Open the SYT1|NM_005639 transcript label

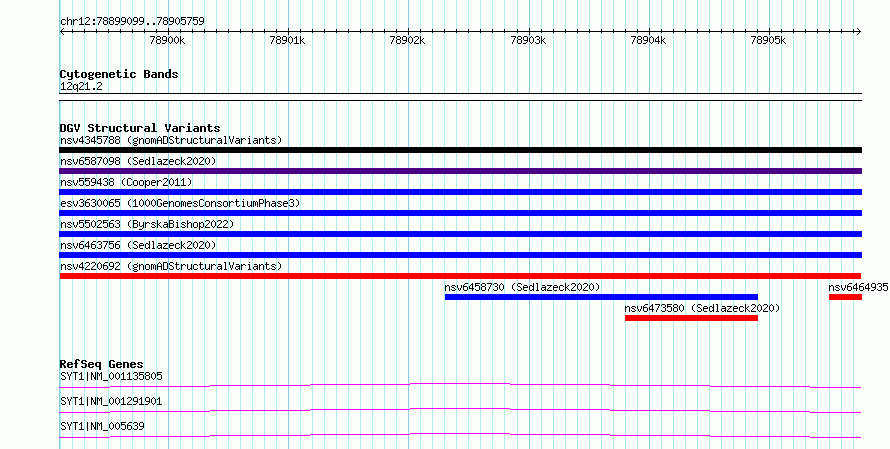(x=102, y=426)
